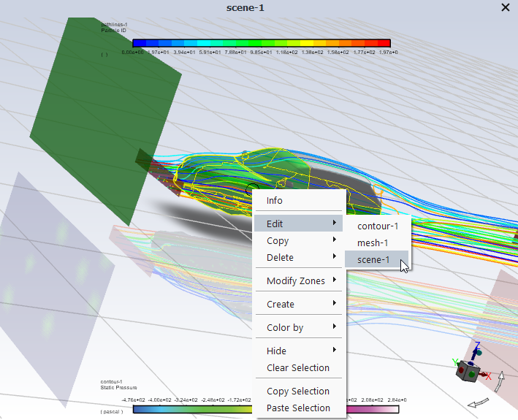Click the X axis arrow on the triad
Screen dimensions: 518x420
click(x=484, y=375)
